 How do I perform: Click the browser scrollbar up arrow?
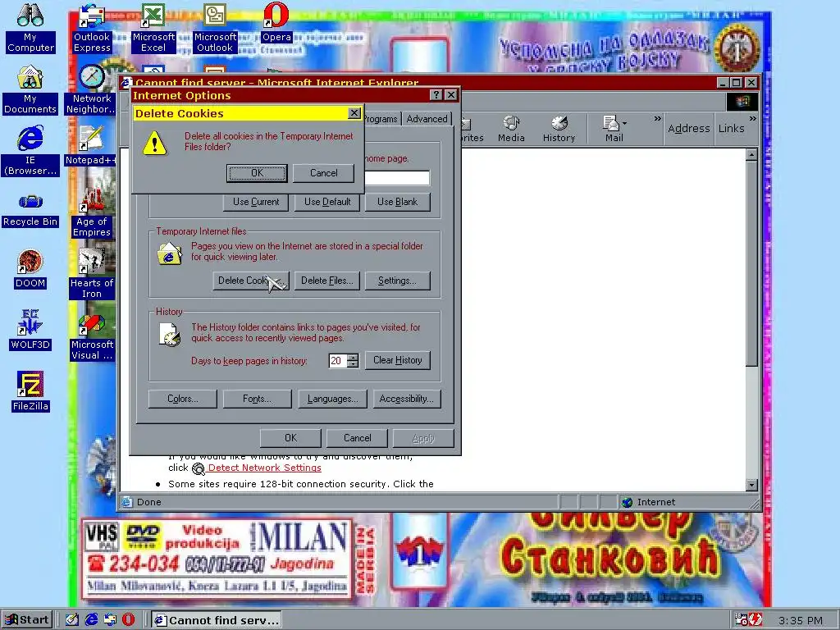click(x=751, y=155)
